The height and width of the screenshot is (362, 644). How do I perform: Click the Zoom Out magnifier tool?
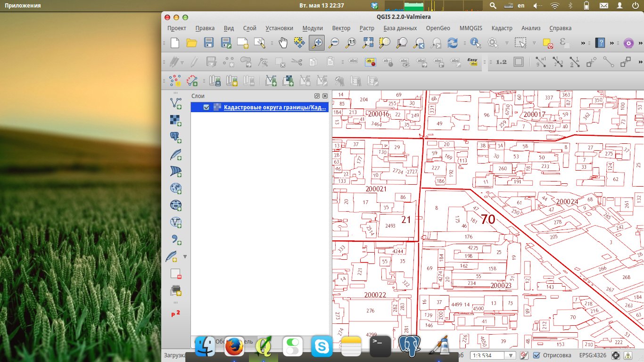pos(334,43)
